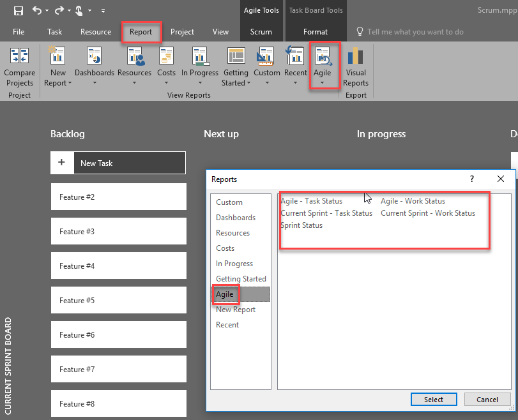Image resolution: width=518 pixels, height=420 pixels.
Task: Click the Compare Projects icon
Action: 19,56
